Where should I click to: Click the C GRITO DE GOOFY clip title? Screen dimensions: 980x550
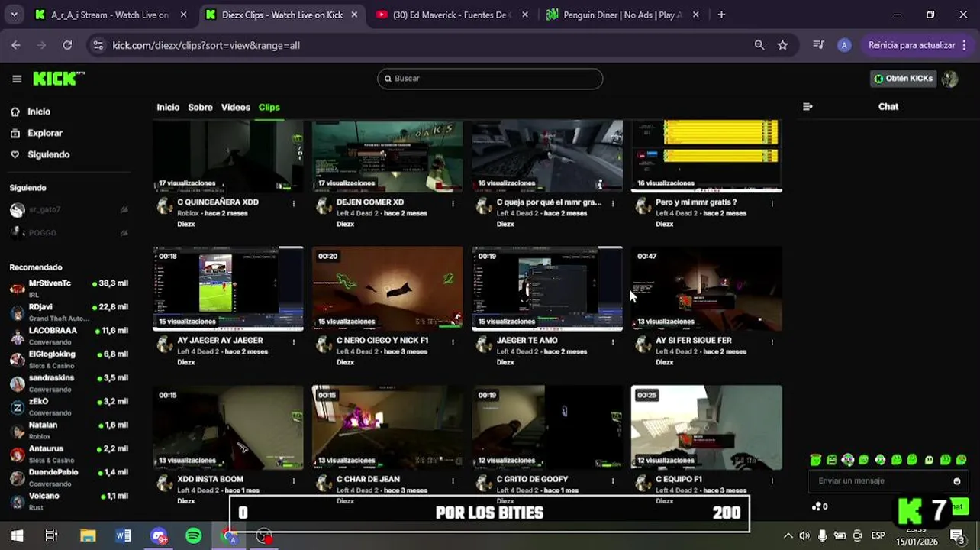[x=532, y=480]
